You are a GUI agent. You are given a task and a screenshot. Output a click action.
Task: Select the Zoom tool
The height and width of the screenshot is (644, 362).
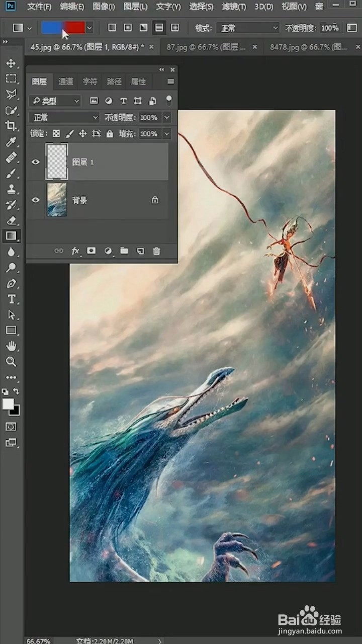pos(11,361)
